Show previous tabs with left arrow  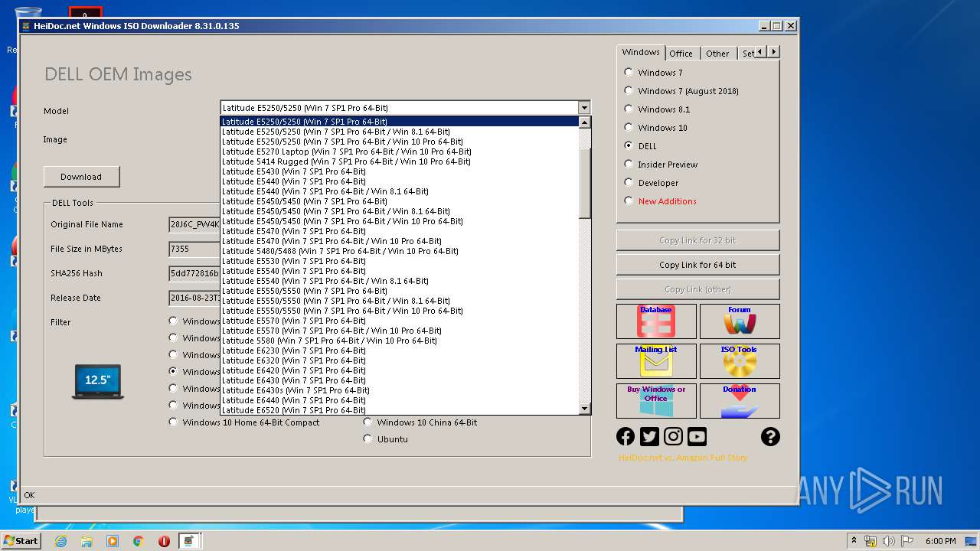pyautogui.click(x=761, y=52)
